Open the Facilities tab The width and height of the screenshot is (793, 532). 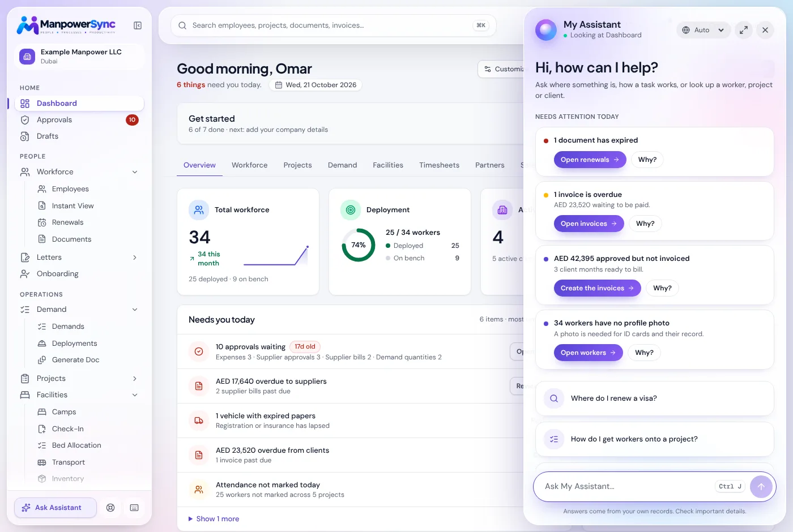point(388,165)
